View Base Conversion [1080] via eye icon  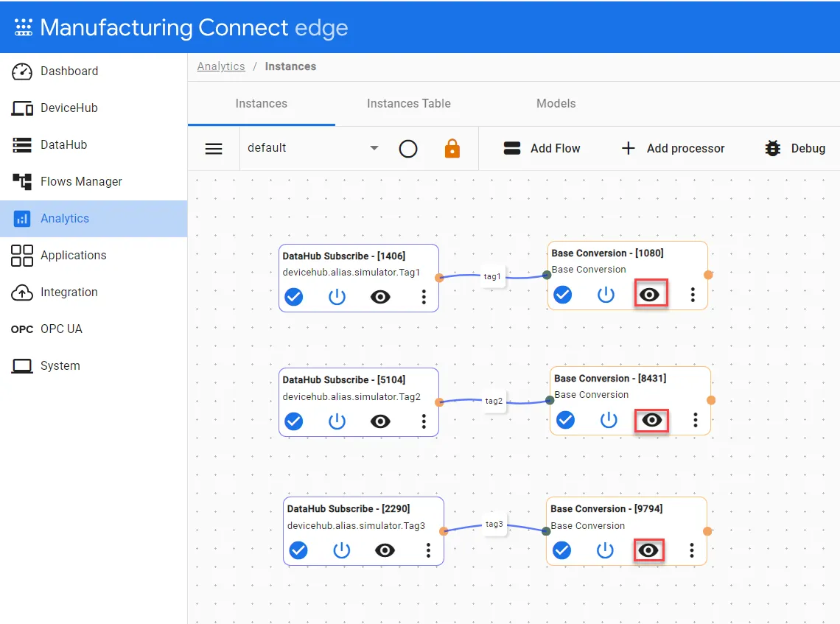[x=650, y=294]
